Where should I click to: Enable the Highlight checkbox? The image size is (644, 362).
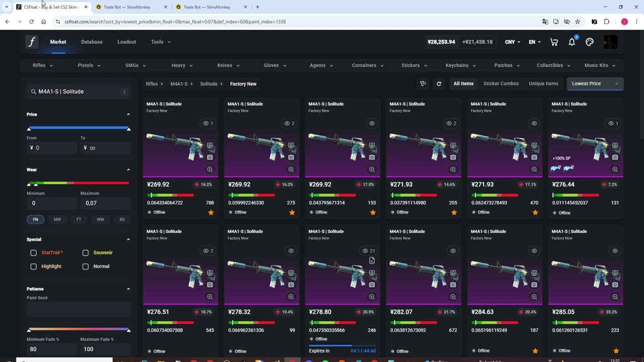tap(34, 266)
